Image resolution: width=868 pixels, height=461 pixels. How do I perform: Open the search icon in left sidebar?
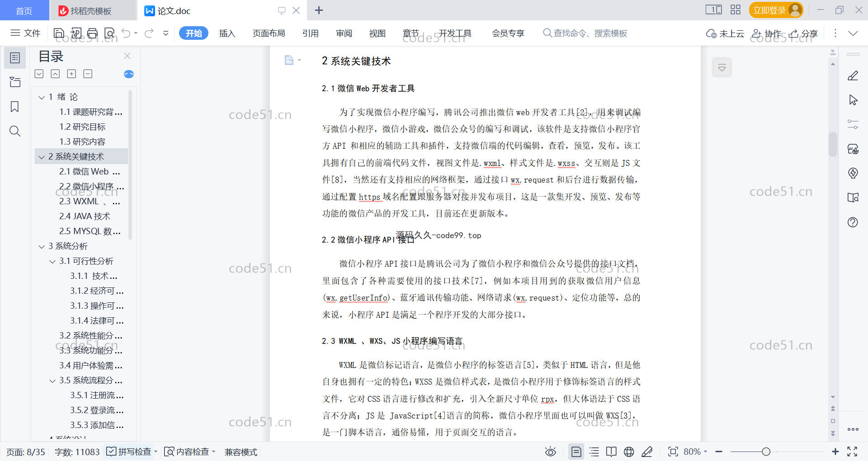(15, 131)
